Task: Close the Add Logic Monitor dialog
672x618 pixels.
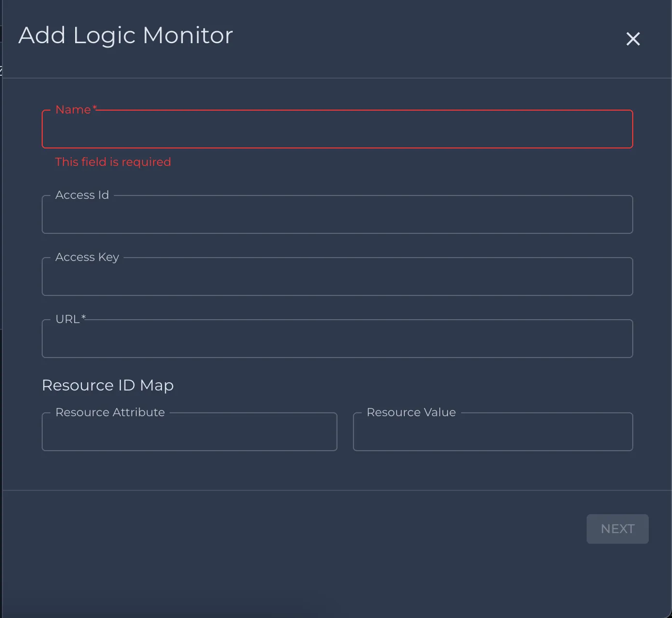Action: coord(633,39)
